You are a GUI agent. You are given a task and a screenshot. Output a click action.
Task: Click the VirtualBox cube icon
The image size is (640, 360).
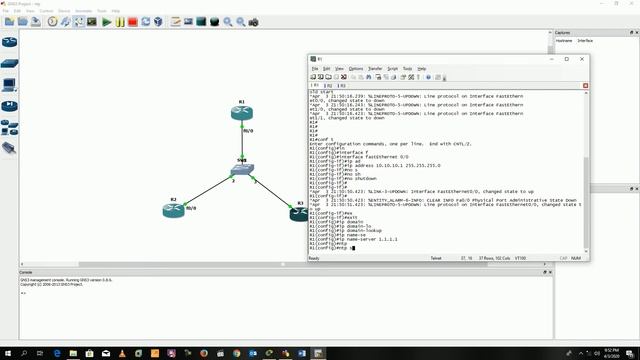coord(158,22)
